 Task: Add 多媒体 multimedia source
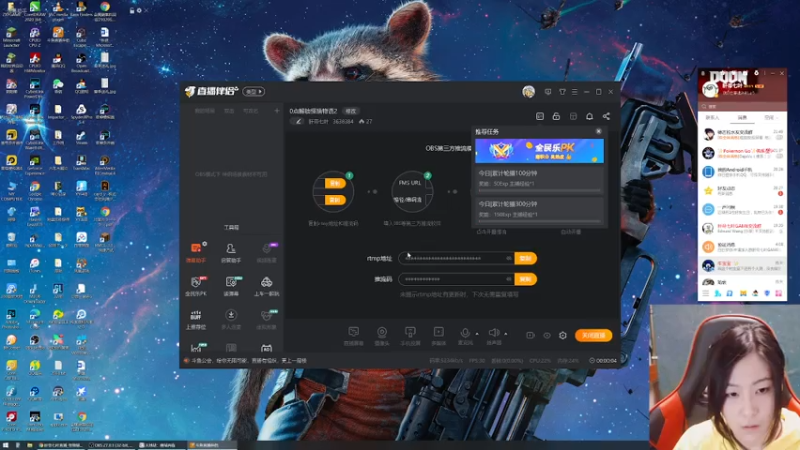pos(438,335)
